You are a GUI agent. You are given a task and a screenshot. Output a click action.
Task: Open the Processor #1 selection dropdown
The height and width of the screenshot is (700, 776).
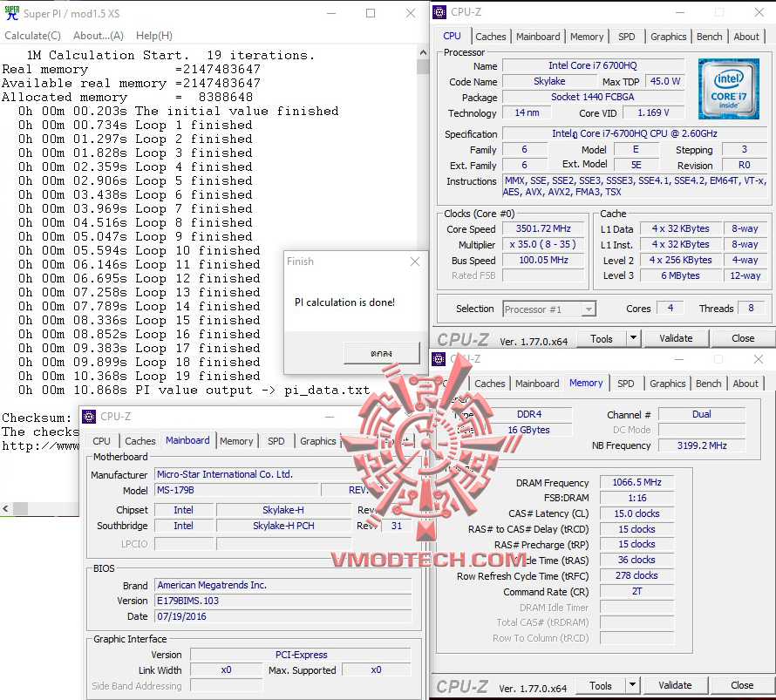pyautogui.click(x=549, y=309)
